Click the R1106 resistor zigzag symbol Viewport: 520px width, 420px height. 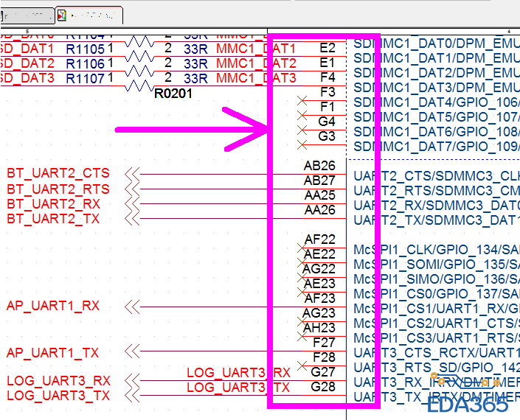pos(139,71)
